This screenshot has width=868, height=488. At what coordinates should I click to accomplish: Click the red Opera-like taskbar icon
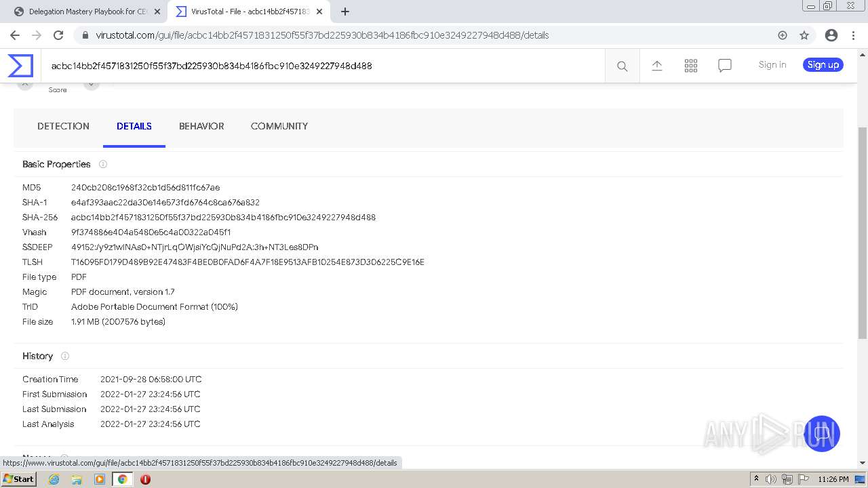click(x=145, y=479)
